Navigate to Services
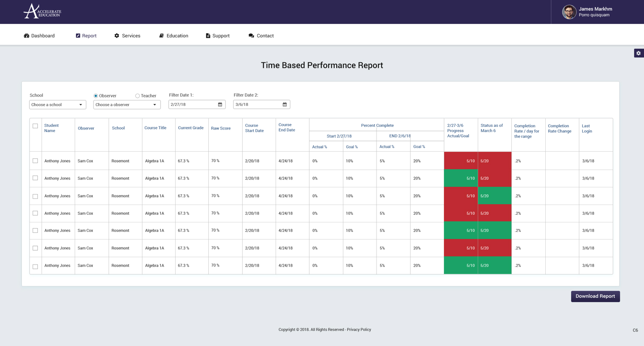644x346 pixels. pyautogui.click(x=127, y=36)
